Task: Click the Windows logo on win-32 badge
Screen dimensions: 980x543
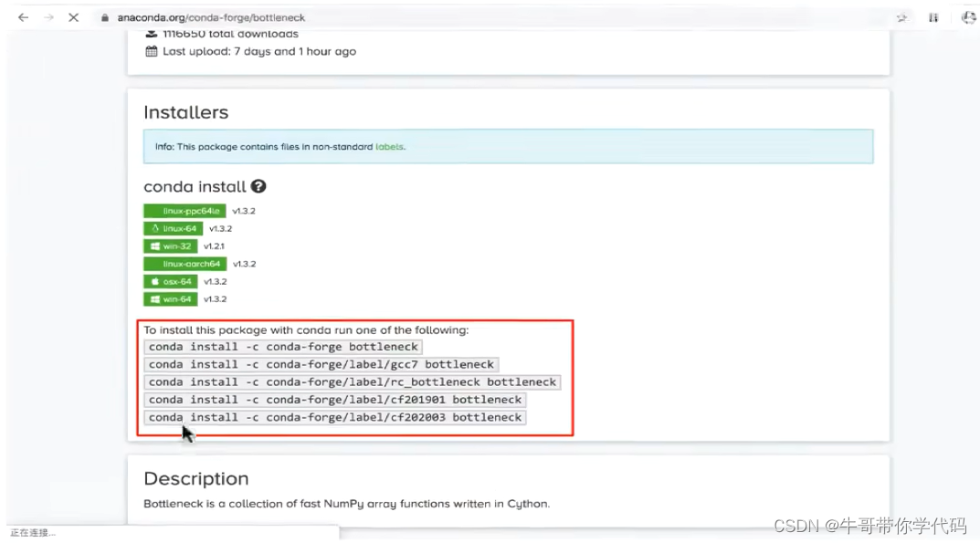Action: pyautogui.click(x=155, y=246)
